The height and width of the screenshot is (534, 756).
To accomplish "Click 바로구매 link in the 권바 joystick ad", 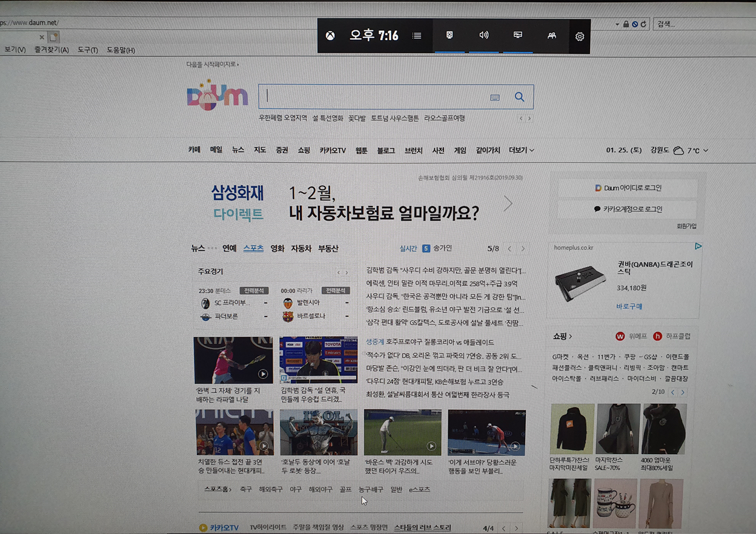I will [629, 306].
